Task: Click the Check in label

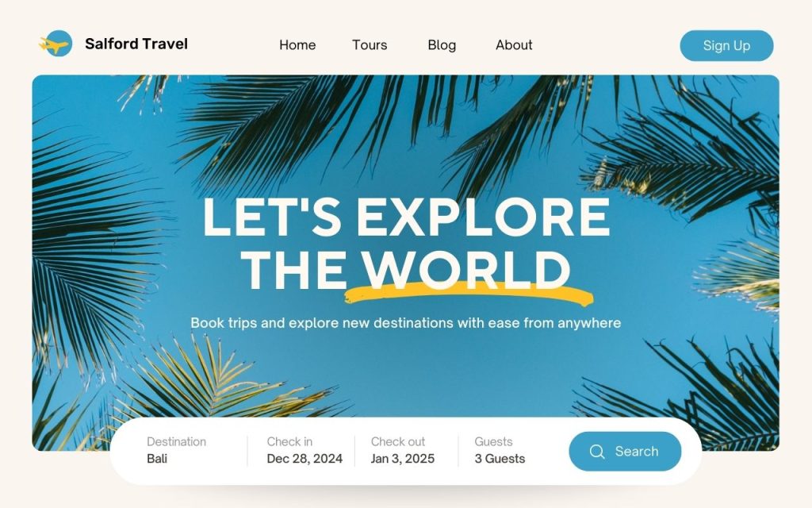Action: point(289,441)
